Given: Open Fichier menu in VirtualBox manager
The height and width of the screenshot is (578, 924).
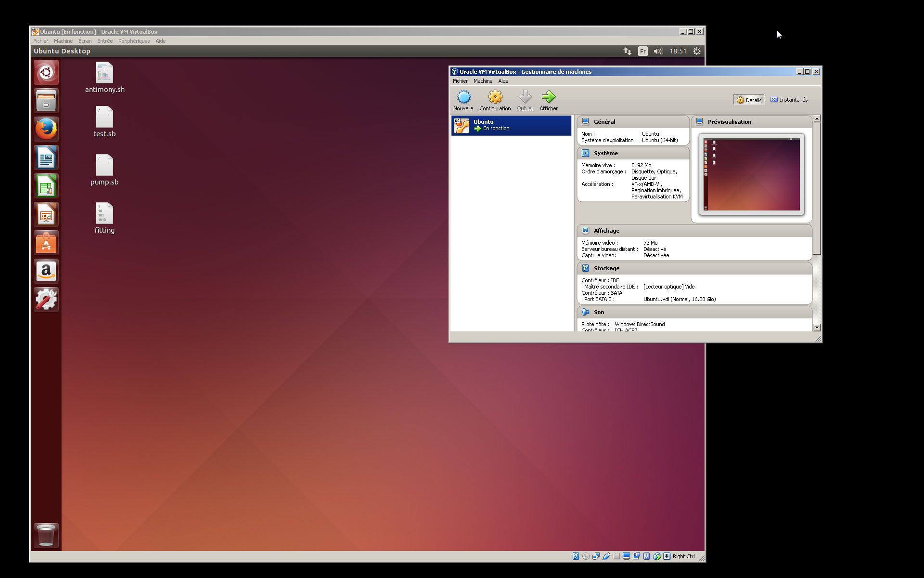Looking at the screenshot, I should pos(460,81).
